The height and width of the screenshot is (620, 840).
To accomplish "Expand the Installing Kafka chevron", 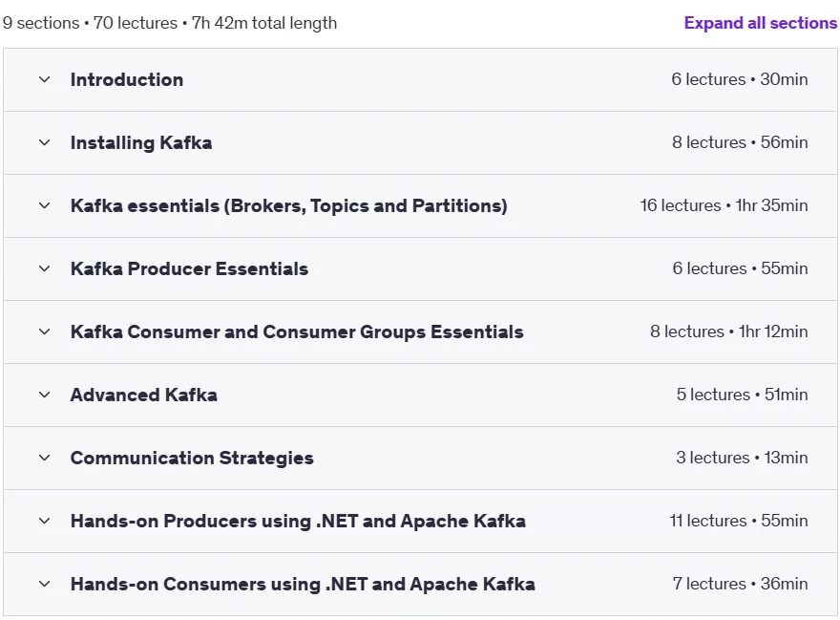I will coord(45,142).
